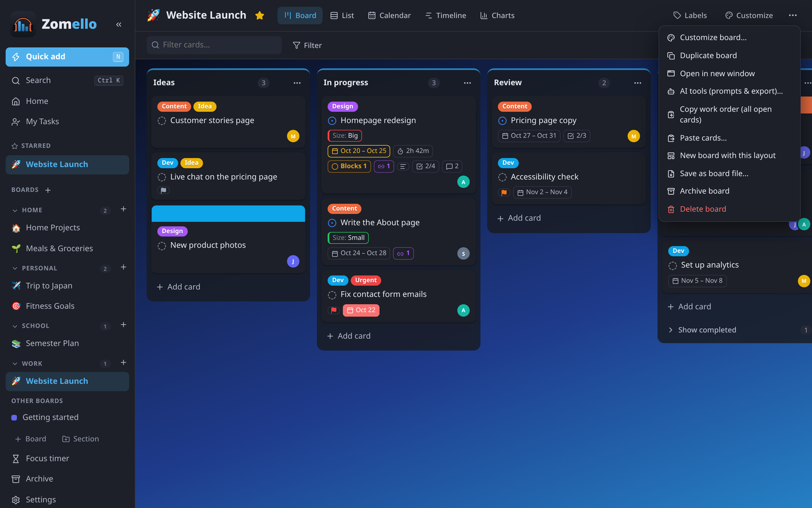Mark Accessibility check card as complete
Image resolution: width=812 pixels, height=508 pixels.
point(502,177)
